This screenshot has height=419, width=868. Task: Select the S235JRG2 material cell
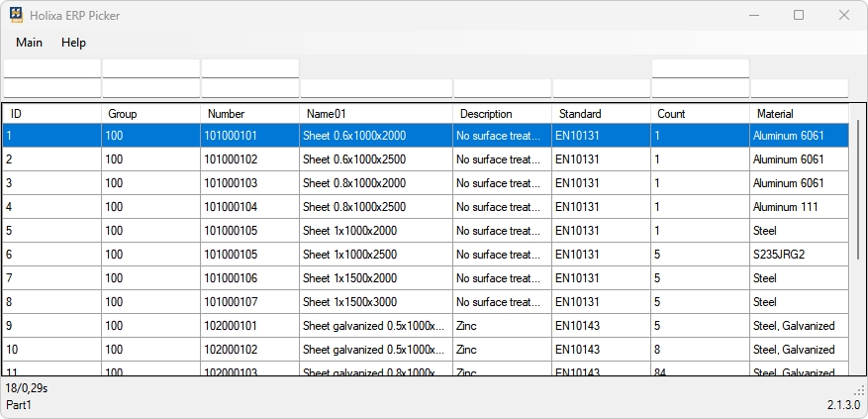click(x=799, y=255)
